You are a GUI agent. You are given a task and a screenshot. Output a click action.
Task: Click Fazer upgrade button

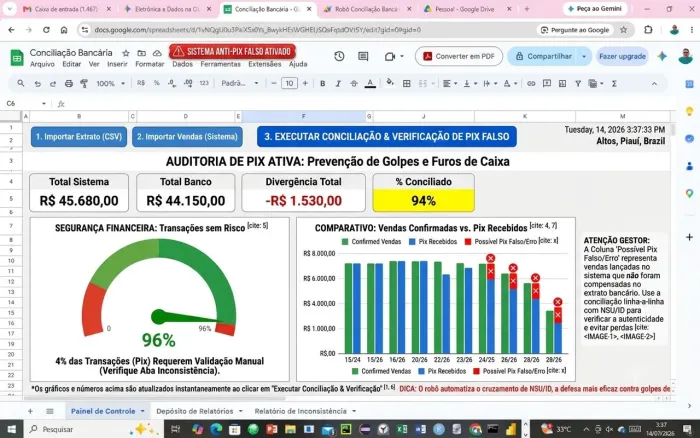(622, 56)
